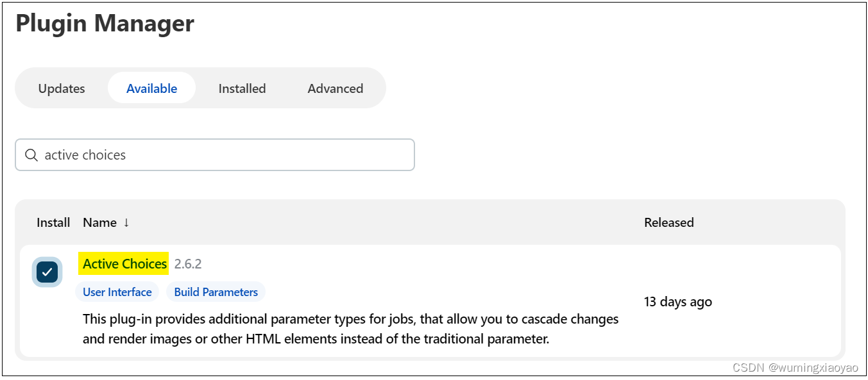Click the sort arrow beside Name
The image size is (868, 380).
coord(126,222)
